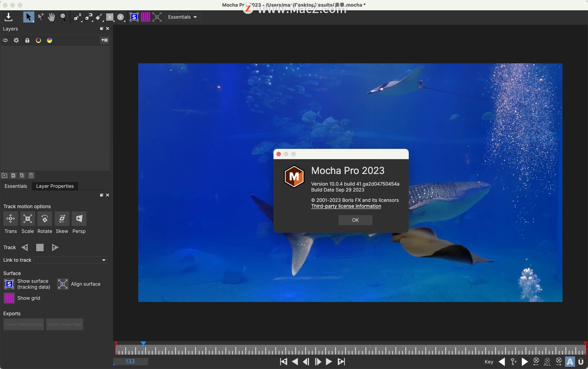The height and width of the screenshot is (369, 588).
Task: Toggle Show surface (tracking data) button
Action: [9, 284]
